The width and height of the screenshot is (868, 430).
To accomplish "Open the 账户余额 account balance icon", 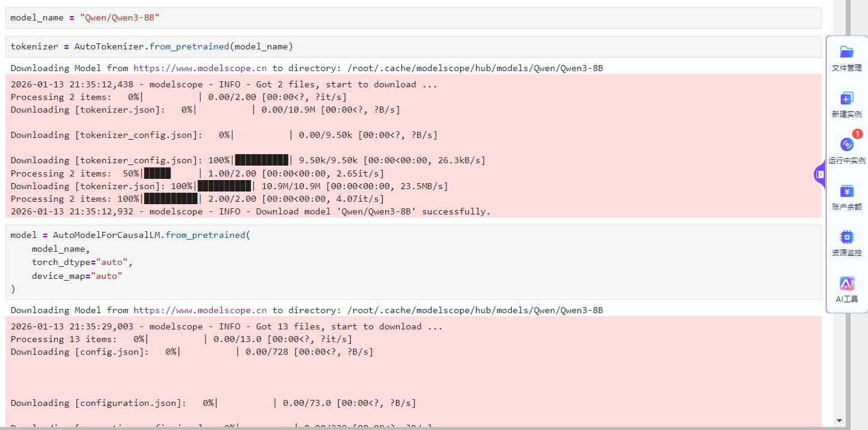I will point(847,192).
